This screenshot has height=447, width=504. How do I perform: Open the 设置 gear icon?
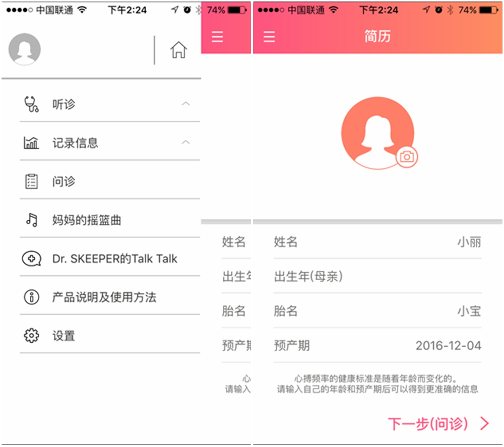(x=31, y=335)
